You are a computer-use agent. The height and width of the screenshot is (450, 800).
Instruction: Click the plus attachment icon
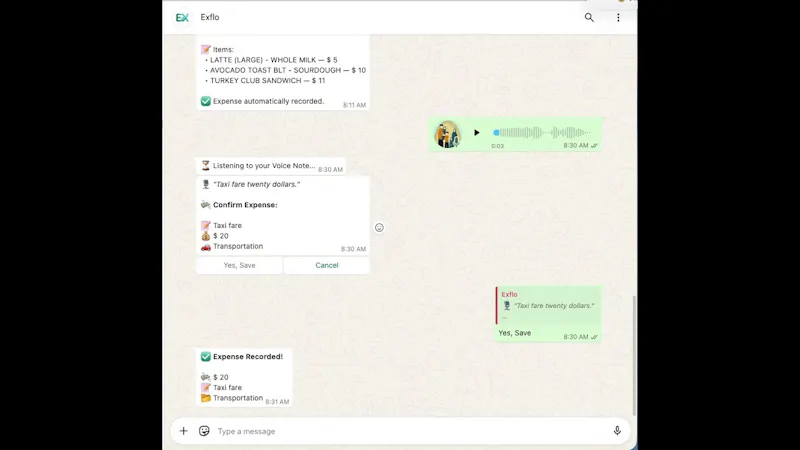tap(184, 431)
